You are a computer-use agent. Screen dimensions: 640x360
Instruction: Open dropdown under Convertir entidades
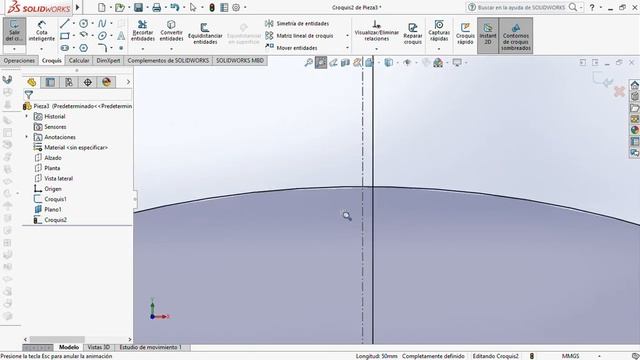[x=171, y=49]
